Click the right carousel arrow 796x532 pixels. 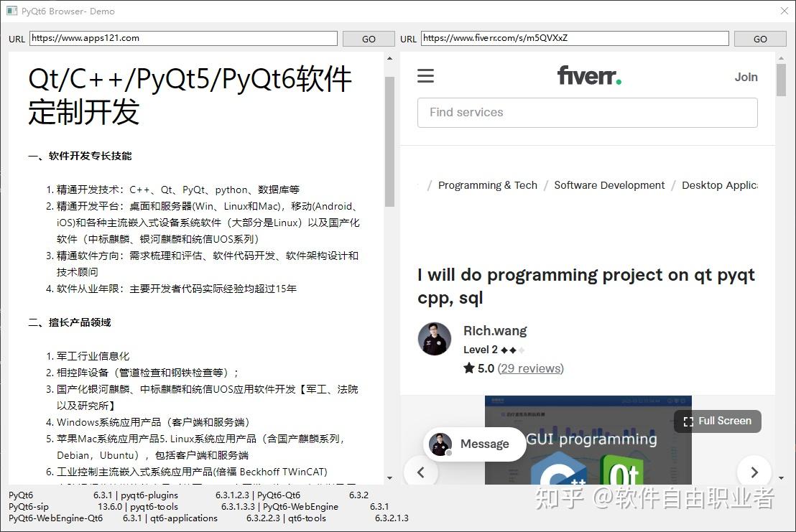[x=754, y=472]
